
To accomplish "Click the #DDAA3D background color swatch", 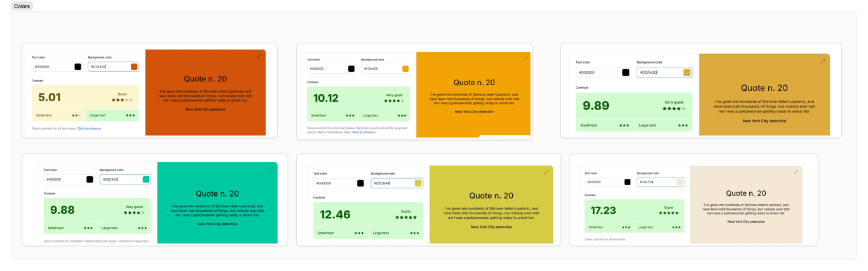I will (687, 73).
